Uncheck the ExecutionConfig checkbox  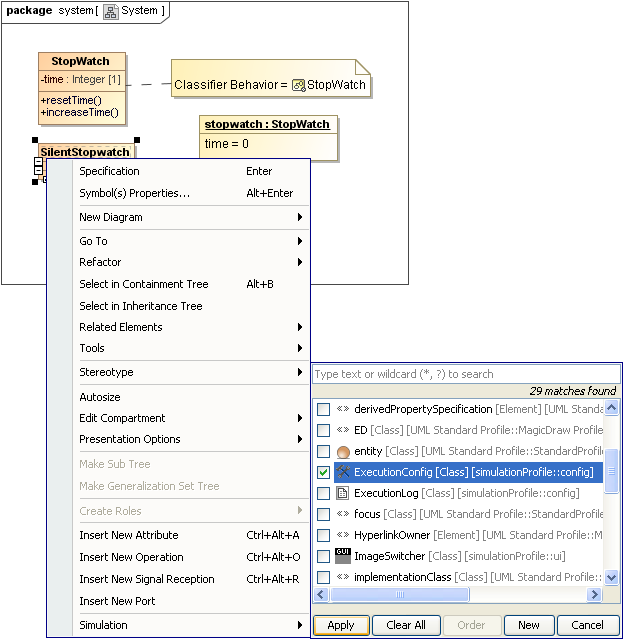[x=323, y=472]
